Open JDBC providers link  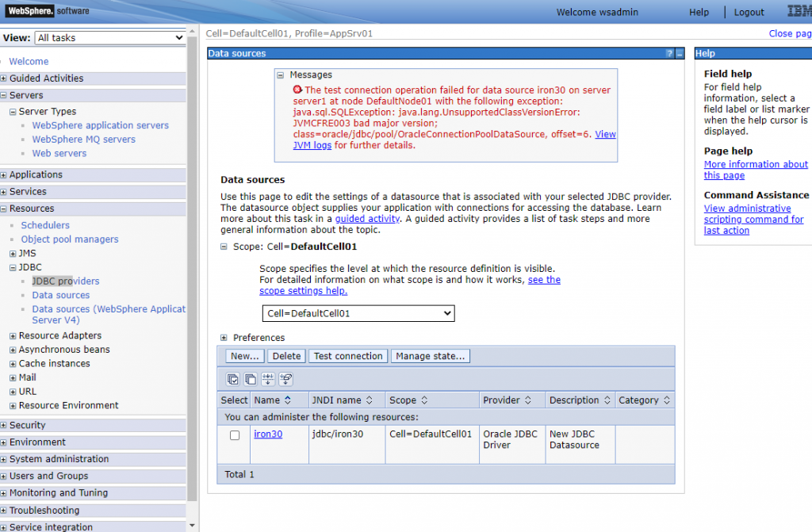tap(66, 281)
